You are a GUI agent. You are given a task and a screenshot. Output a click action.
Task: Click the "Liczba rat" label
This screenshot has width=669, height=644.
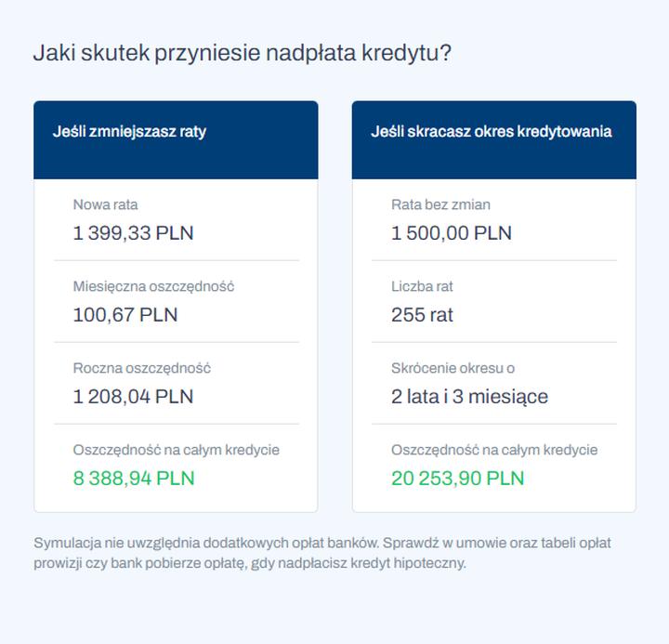(x=422, y=286)
